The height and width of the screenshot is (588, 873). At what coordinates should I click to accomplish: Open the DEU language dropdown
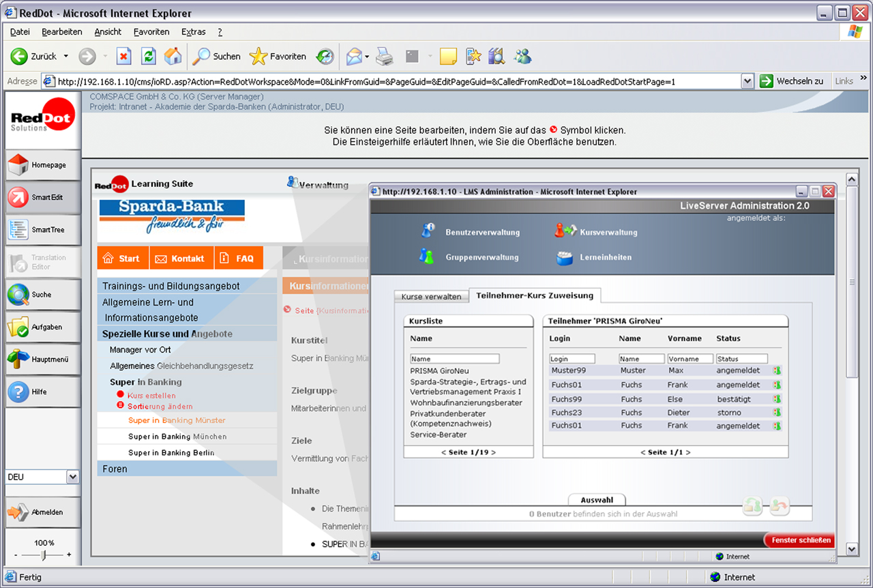tap(72, 475)
